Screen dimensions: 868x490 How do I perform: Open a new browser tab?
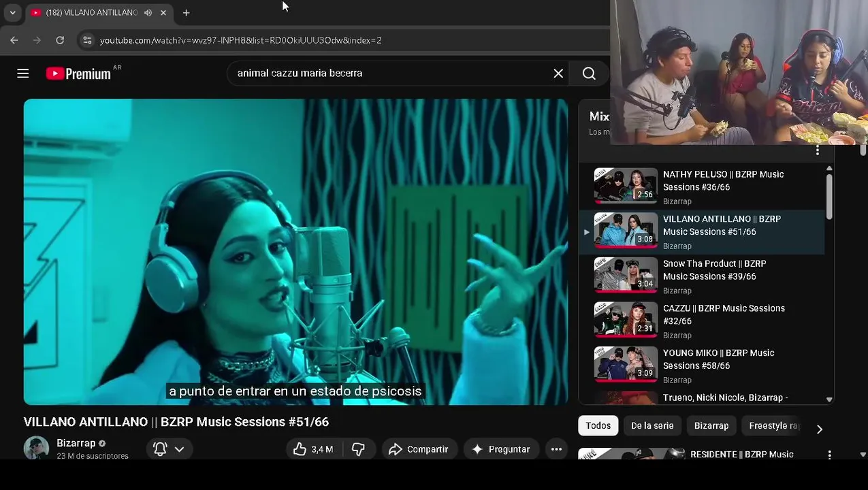tap(186, 13)
